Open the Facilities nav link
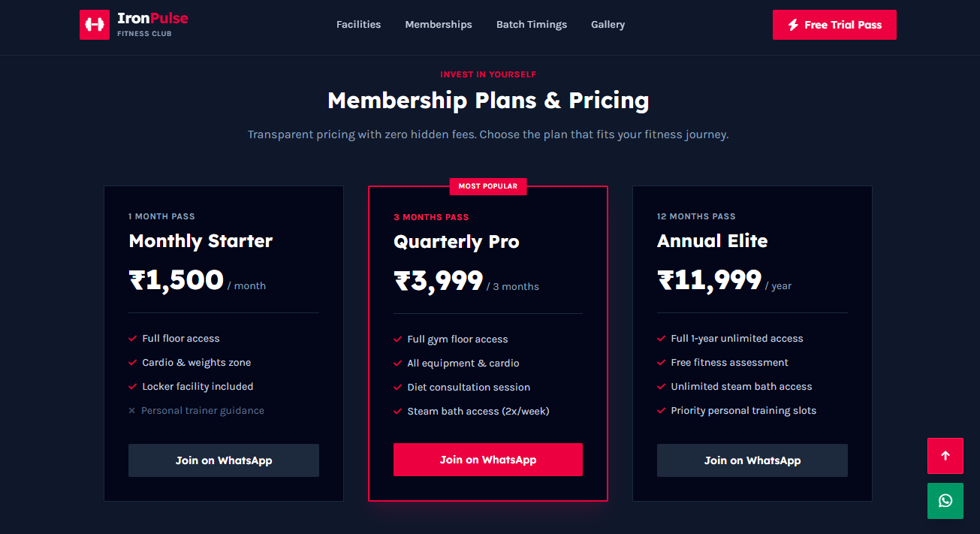Viewport: 980px width, 534px height. click(358, 25)
